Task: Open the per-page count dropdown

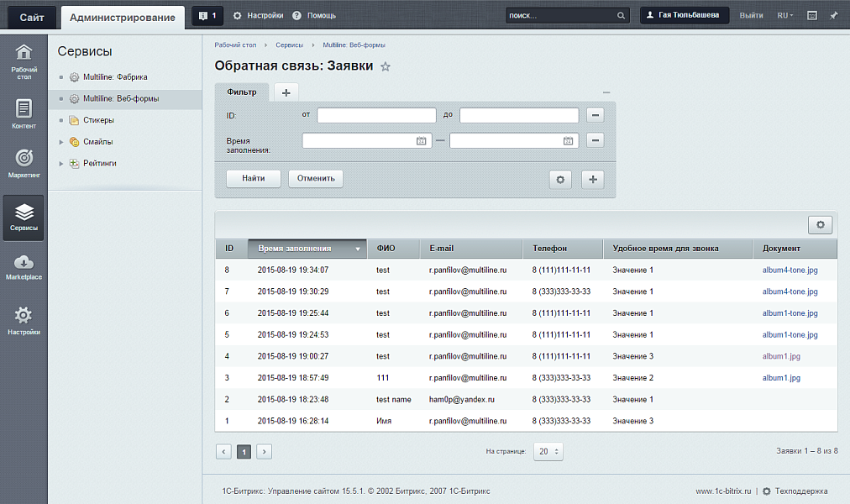Action: [x=548, y=451]
